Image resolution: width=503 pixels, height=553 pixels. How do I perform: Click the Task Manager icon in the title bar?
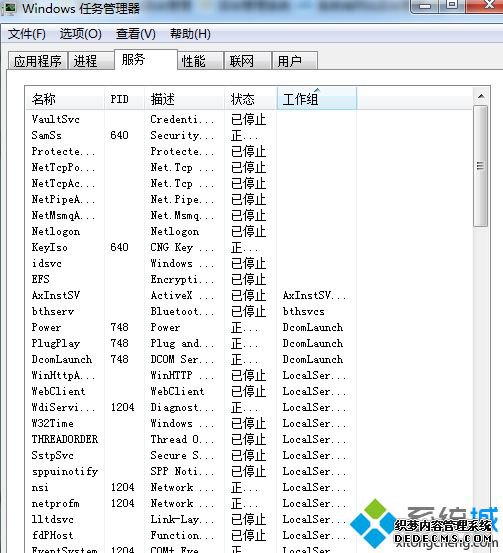[8, 7]
